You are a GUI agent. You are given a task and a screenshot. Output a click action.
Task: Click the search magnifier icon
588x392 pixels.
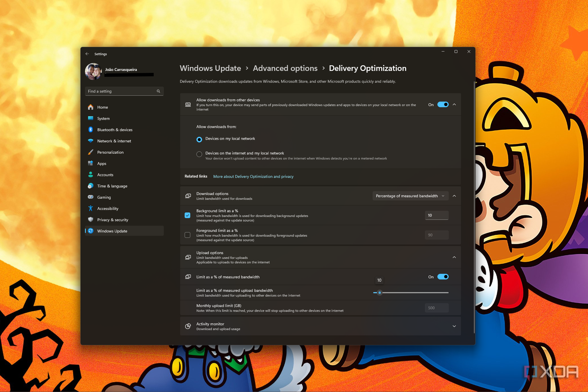pos(158,91)
